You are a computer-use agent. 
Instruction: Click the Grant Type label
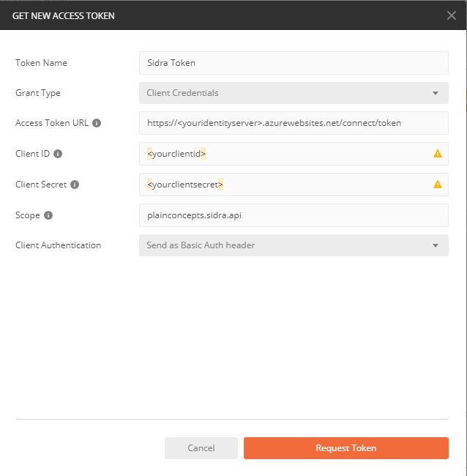pyautogui.click(x=38, y=93)
